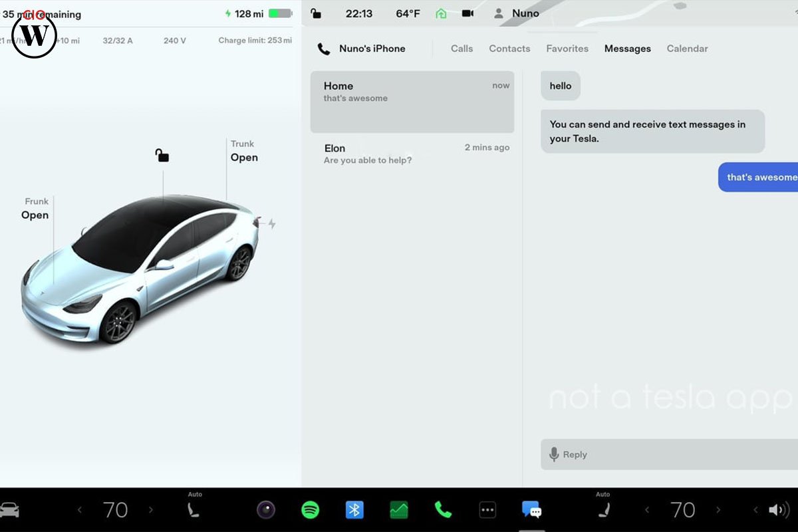
Task: Tap the lock icon in the status bar
Action: pos(316,13)
